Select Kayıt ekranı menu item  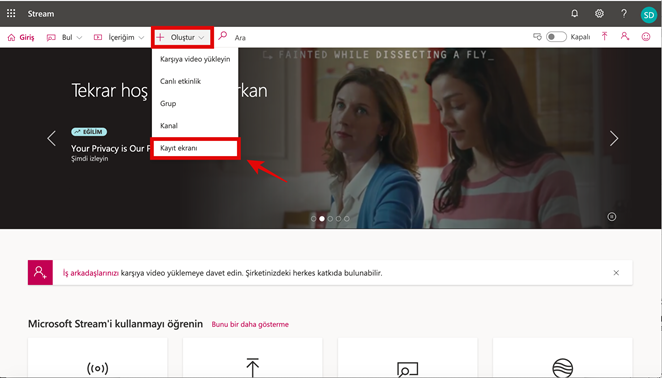(195, 148)
